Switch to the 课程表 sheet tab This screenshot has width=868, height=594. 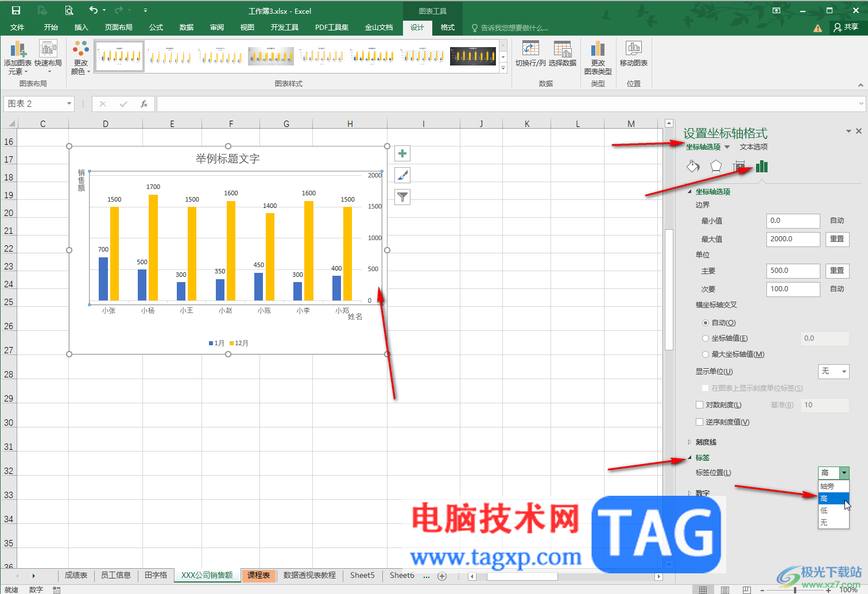[x=259, y=576]
